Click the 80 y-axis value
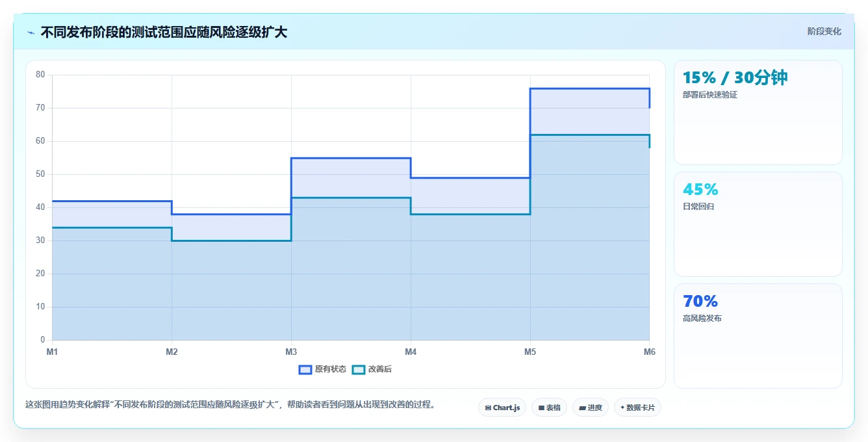The height and width of the screenshot is (442, 868). point(40,75)
